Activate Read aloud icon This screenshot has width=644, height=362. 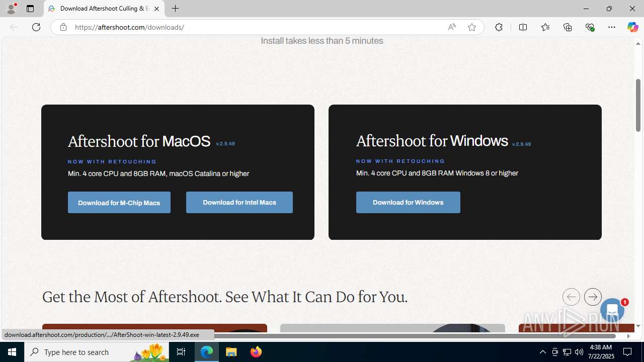pos(452,27)
